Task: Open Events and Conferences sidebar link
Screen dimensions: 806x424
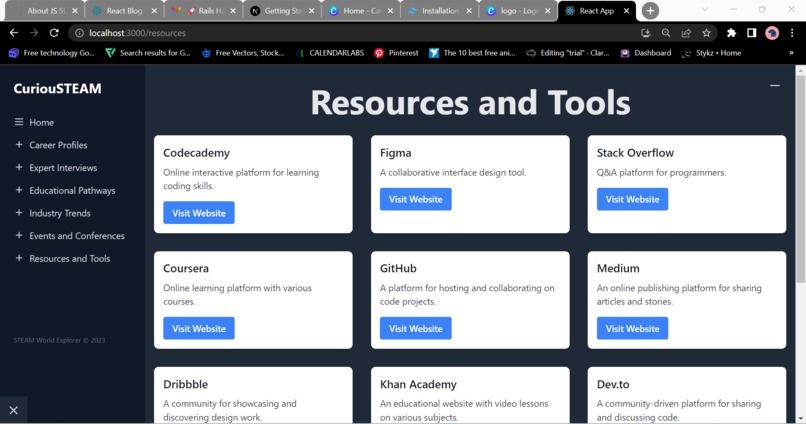Action: pos(77,235)
